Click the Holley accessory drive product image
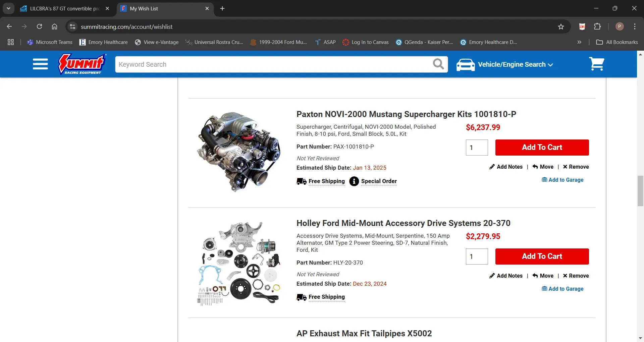The image size is (644, 342). [x=239, y=263]
